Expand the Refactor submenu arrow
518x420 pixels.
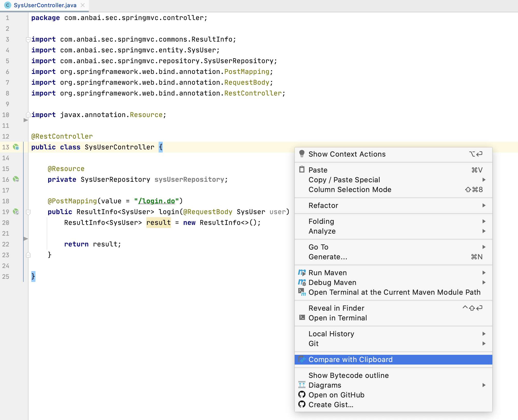click(484, 205)
